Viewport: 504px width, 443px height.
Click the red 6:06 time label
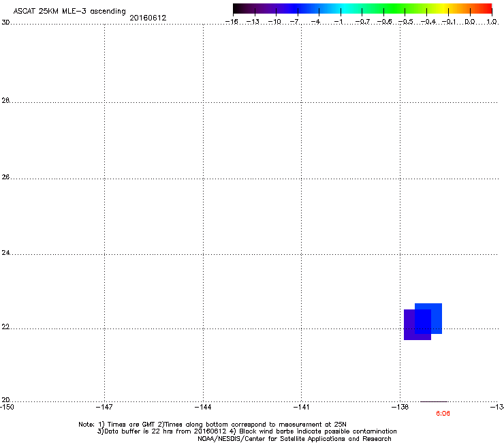pos(443,414)
